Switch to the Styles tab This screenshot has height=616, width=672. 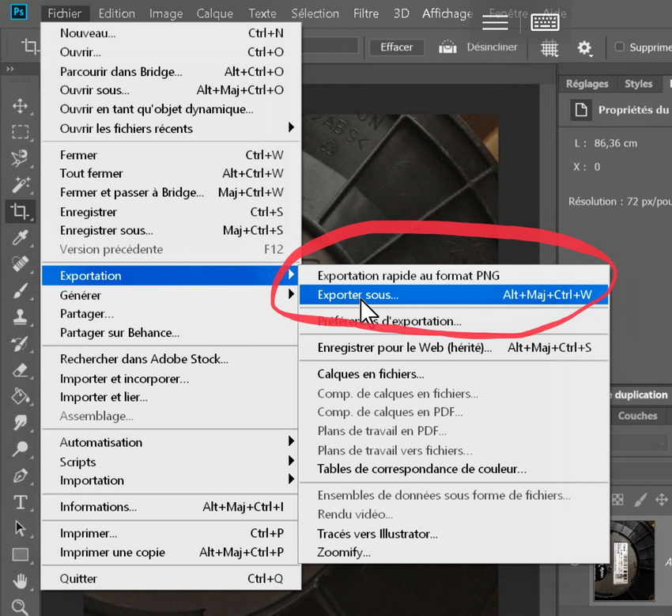point(638,84)
